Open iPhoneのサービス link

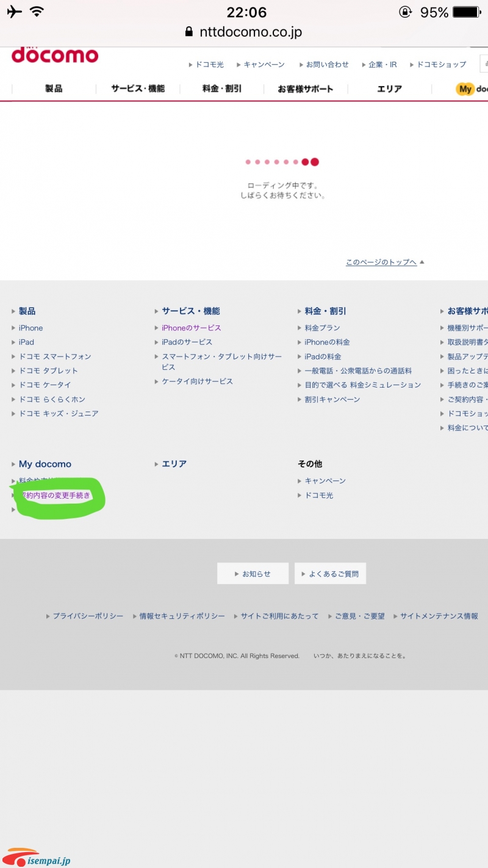pyautogui.click(x=192, y=328)
